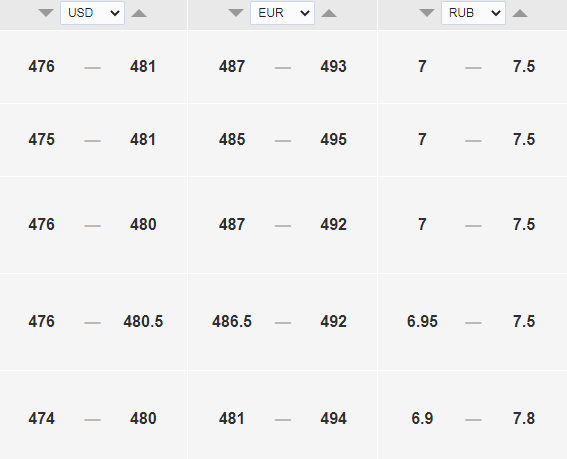Open the EUR currency dropdown
The width and height of the screenshot is (567, 459).
pyautogui.click(x=282, y=13)
